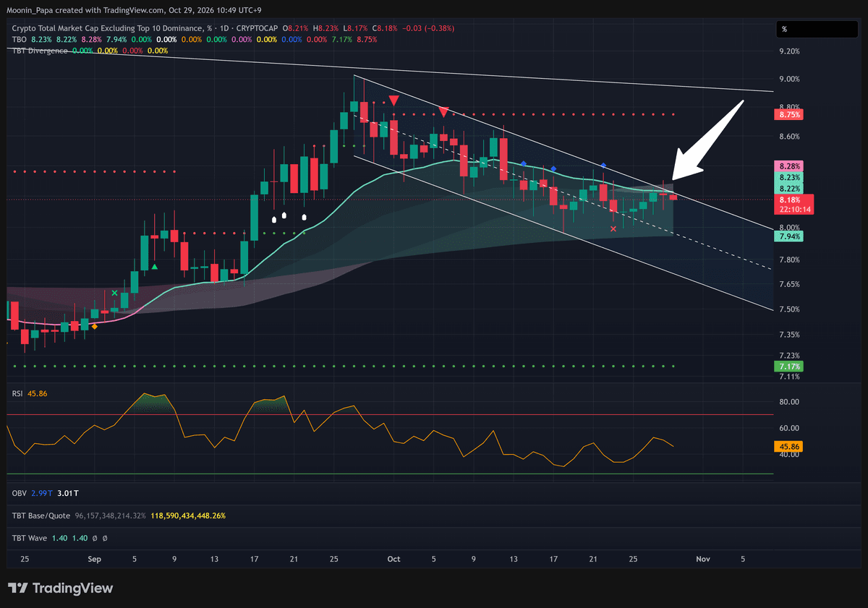
Task: Click the 'Oct' date on the time axis
Action: click(393, 559)
